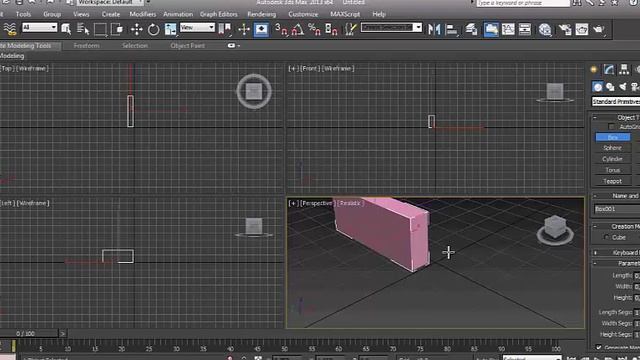Switch to the Freeform ribbon tab
The height and width of the screenshot is (360, 640).
tap(87, 45)
